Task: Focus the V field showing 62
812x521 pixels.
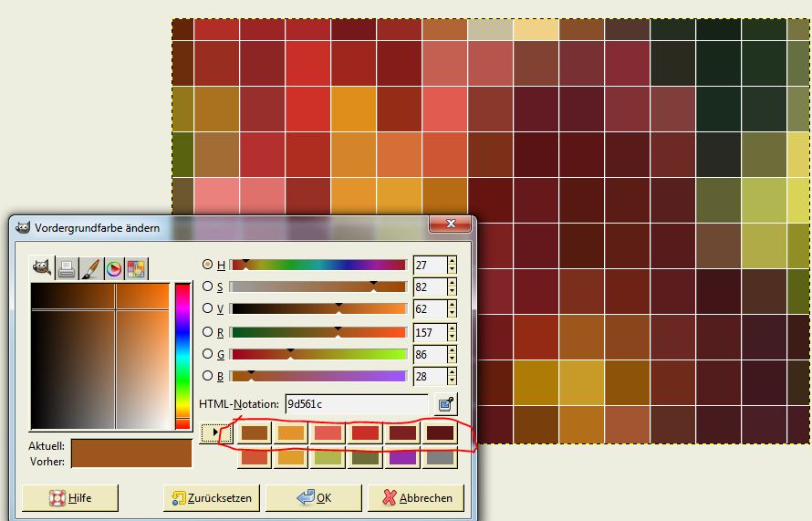Action: (x=431, y=309)
